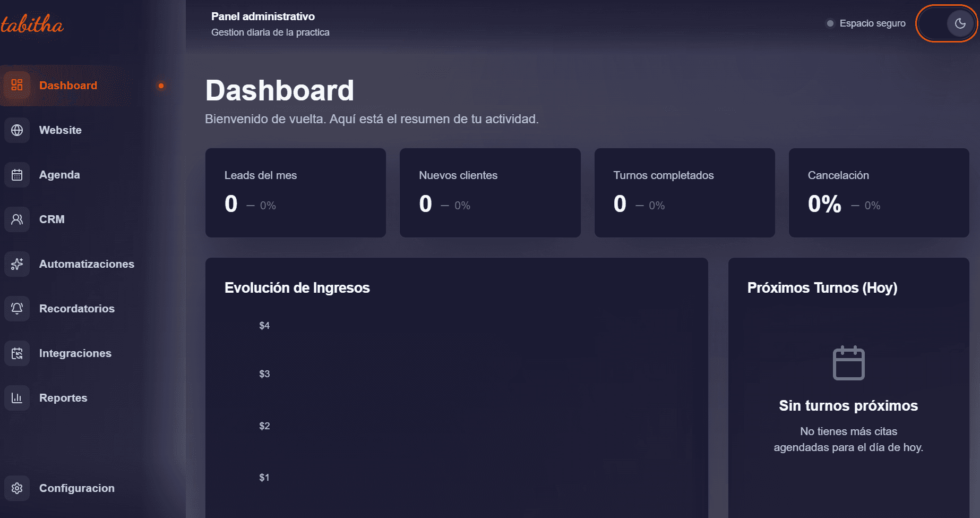Click the Cancelación card
The image size is (980, 518).
click(x=879, y=193)
